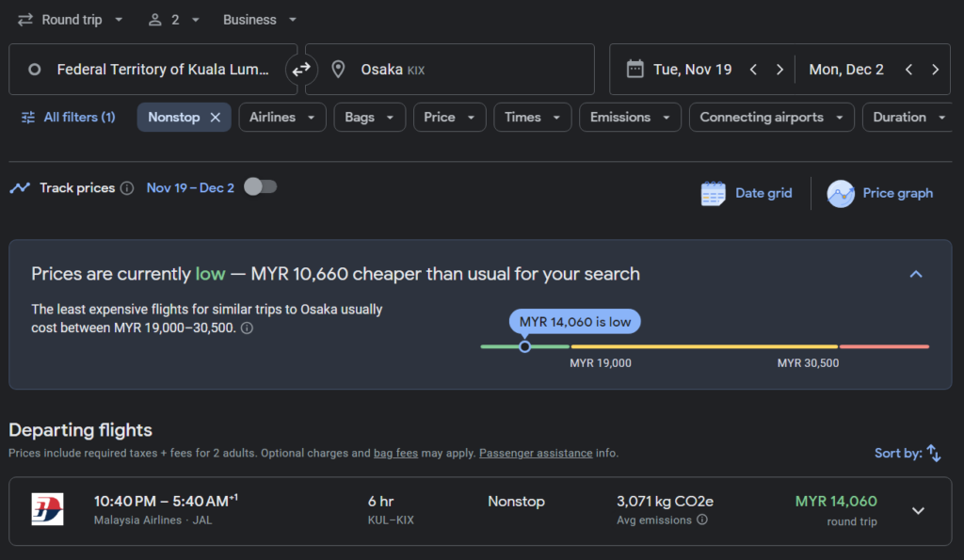
Task: Click the swap origin and destination icon
Action: 301,70
